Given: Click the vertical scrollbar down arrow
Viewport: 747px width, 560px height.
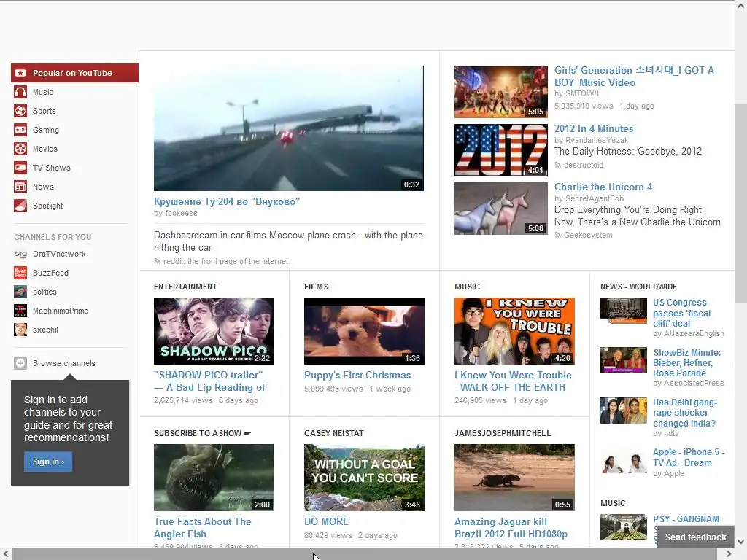Looking at the screenshot, I should click(x=741, y=542).
